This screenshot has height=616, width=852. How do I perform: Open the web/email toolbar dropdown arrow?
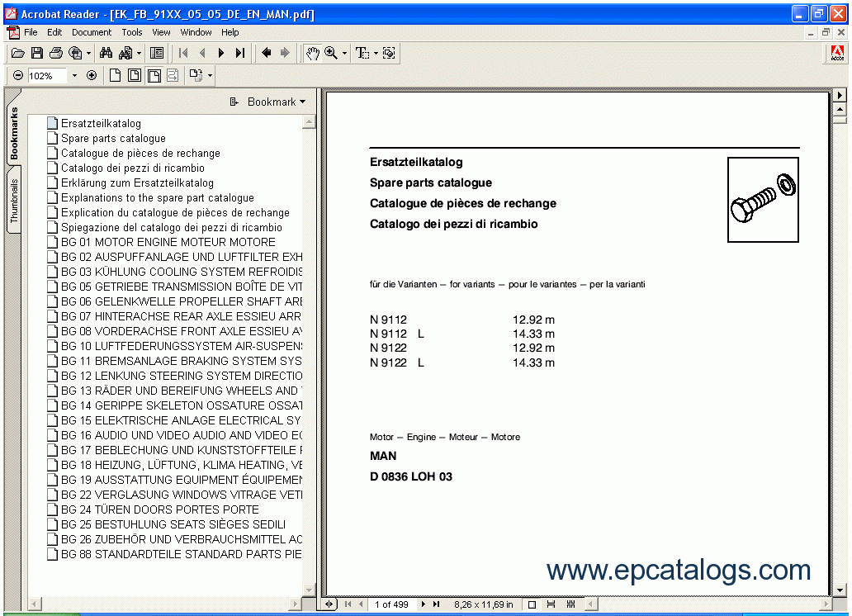pos(88,54)
